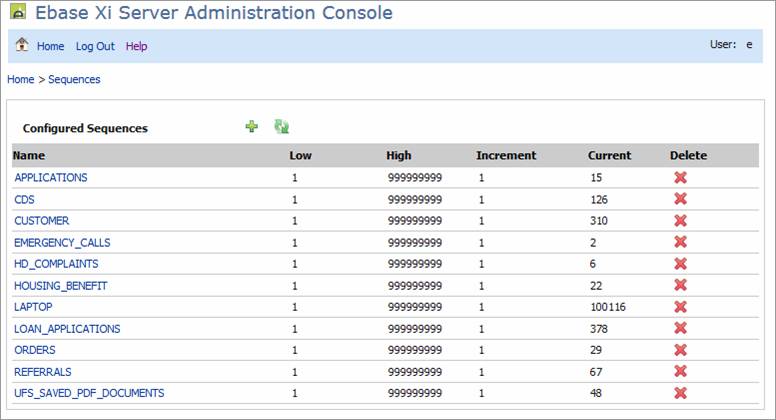Image resolution: width=776 pixels, height=420 pixels.
Task: Open the HD_COMPLAINTS sequence link
Action: click(x=56, y=264)
